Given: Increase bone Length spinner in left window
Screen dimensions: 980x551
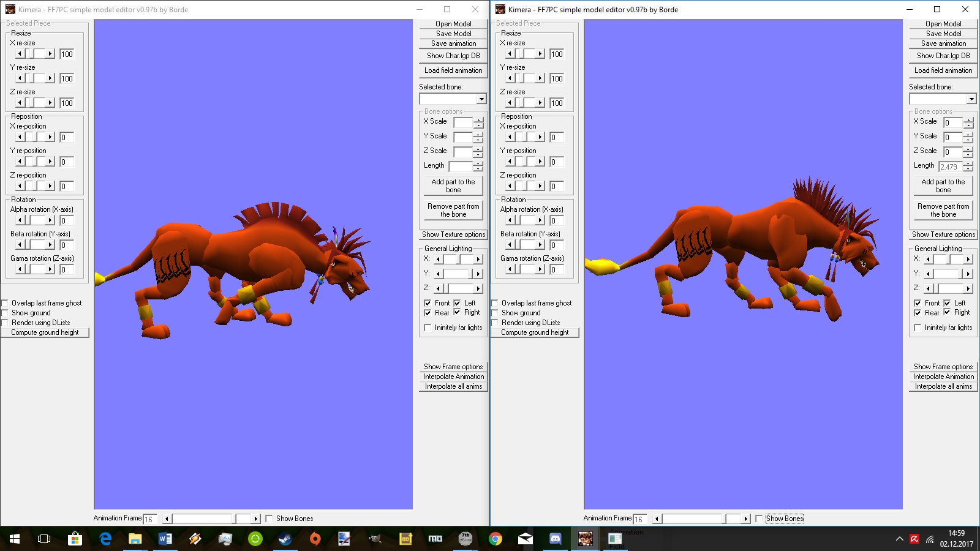Looking at the screenshot, I should [x=478, y=163].
